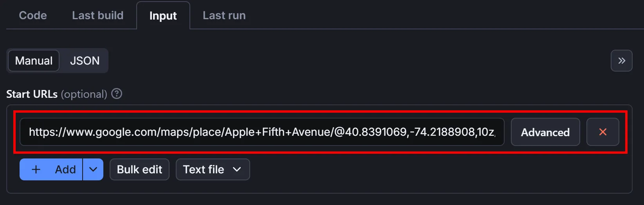
Task: Click the Add label to add URL
Action: [x=65, y=169]
